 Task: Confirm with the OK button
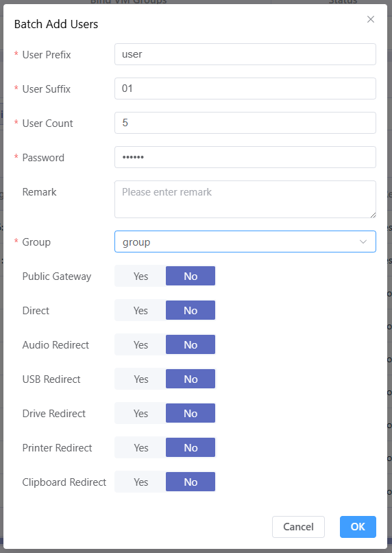click(358, 526)
